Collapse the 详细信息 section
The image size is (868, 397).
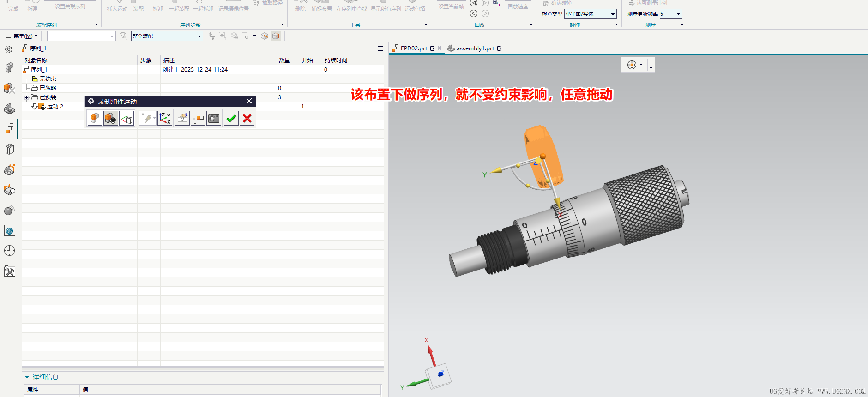pyautogui.click(x=27, y=377)
